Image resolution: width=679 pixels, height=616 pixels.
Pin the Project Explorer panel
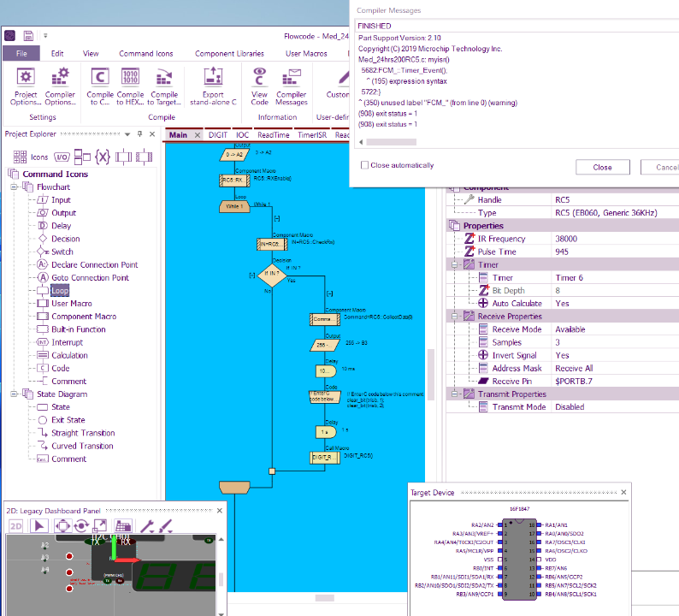(x=140, y=133)
